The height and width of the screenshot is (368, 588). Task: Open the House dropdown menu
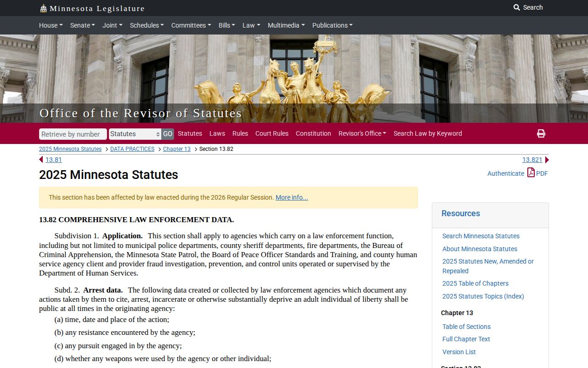(51, 25)
